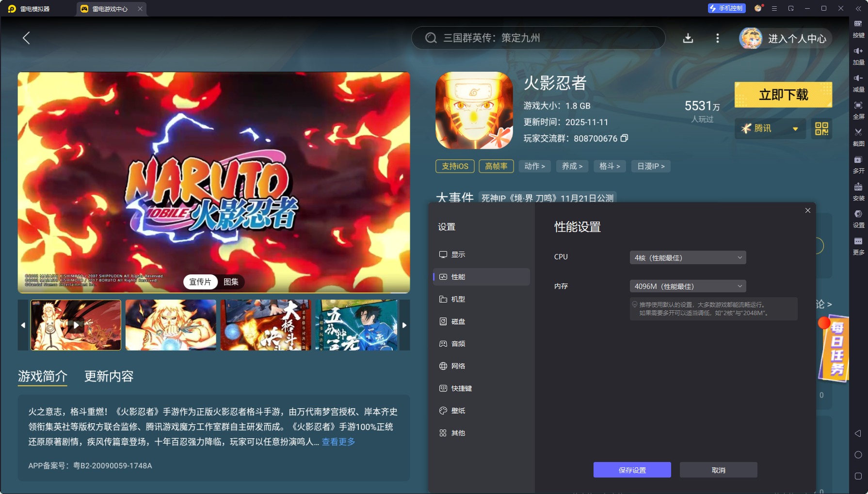The width and height of the screenshot is (868, 494).
Task: Enter fullscreen via the 全屏 sidebar icon
Action: point(858,111)
